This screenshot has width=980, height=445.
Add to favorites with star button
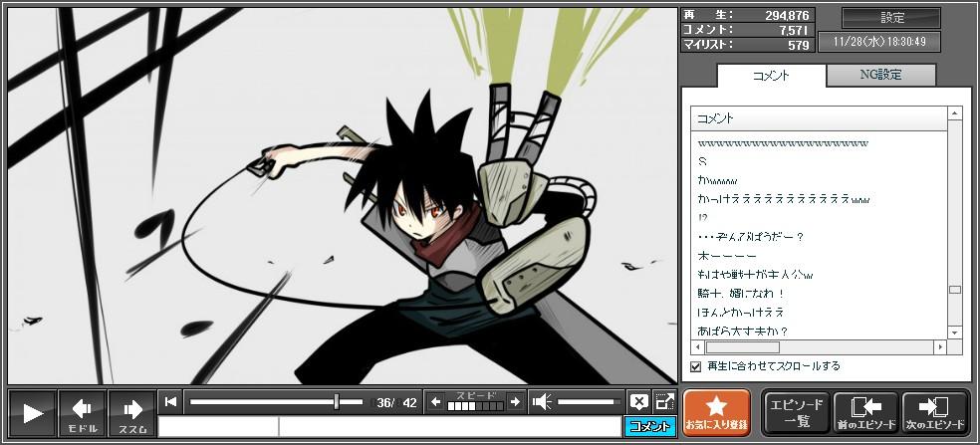[716, 413]
